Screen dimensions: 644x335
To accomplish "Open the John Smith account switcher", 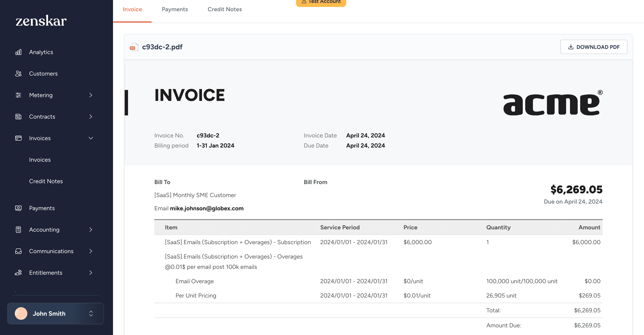I will pyautogui.click(x=56, y=313).
